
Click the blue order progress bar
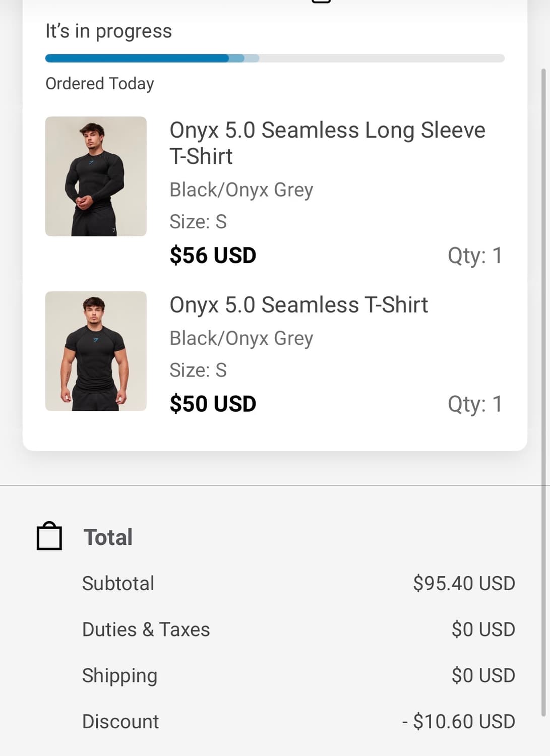coord(151,58)
